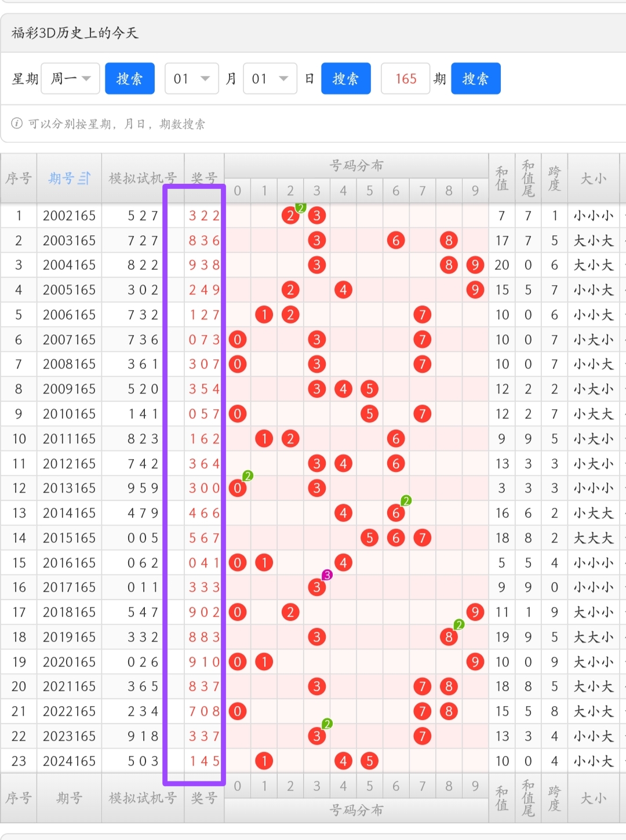Click red ball 4 in row 2016165
Screen dimensions: 626x840
(x=343, y=563)
